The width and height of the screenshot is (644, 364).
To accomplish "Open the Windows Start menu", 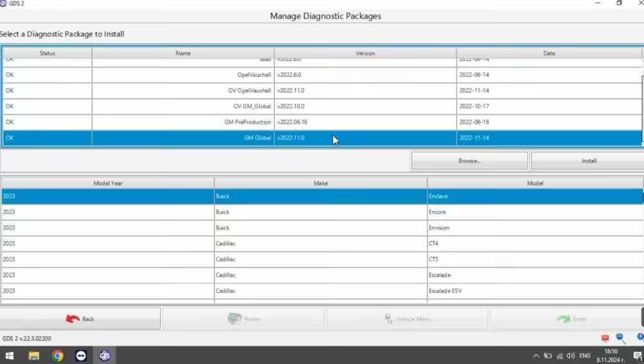I will click(9, 356).
